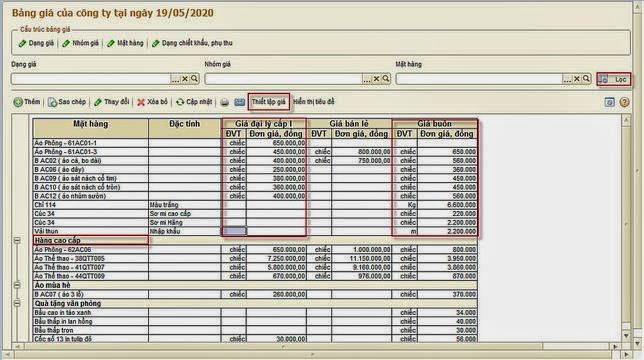This screenshot has width=644, height=360.
Task: Select row Áo Phông - 61AC01-1
Action: (x=255, y=143)
